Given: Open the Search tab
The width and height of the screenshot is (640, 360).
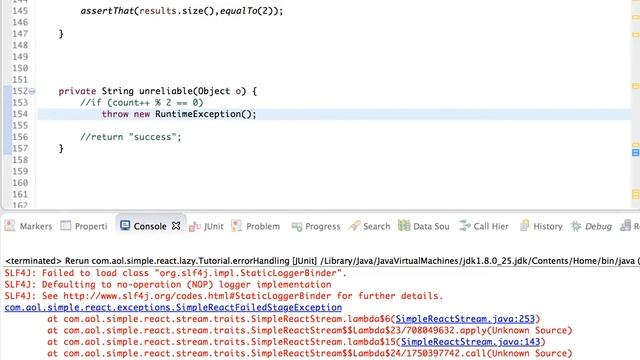Looking at the screenshot, I should click(x=369, y=226).
